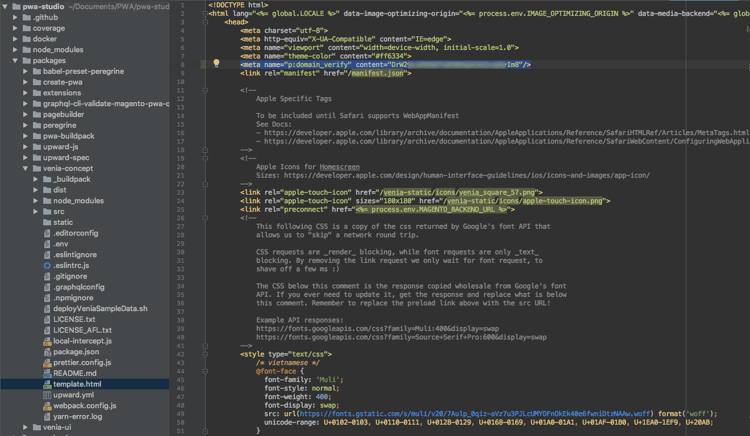Screen dimensions: 750x436
Task: Select template.html in project tree
Action: pyautogui.click(x=77, y=384)
